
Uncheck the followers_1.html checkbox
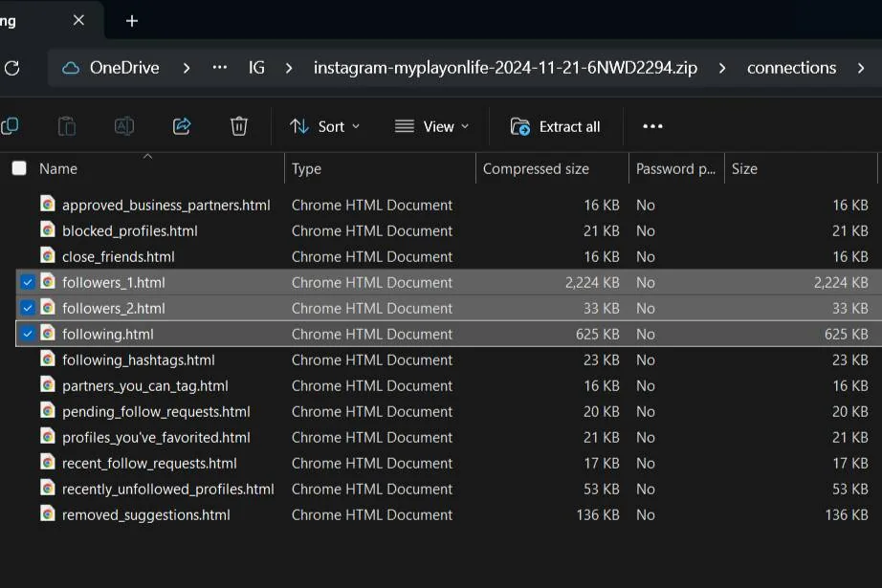28,282
